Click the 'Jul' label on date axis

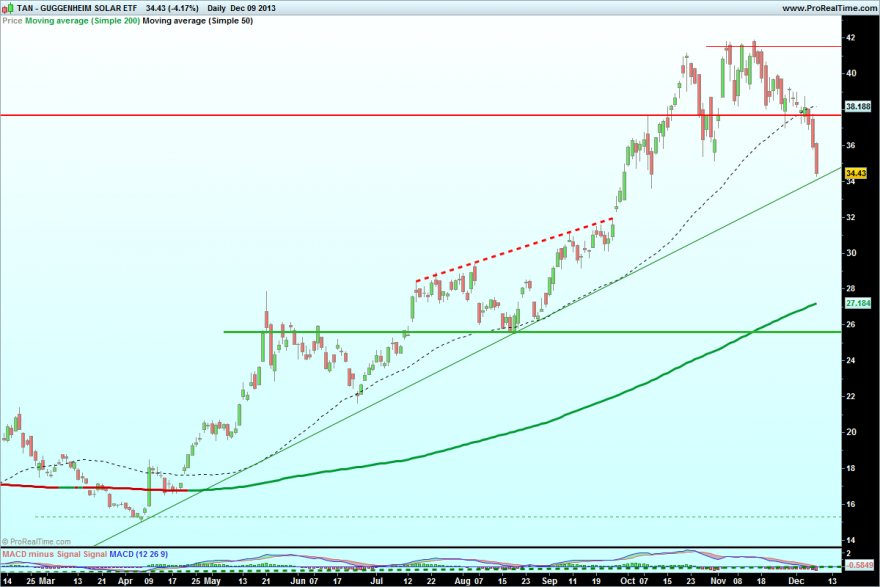tap(377, 581)
